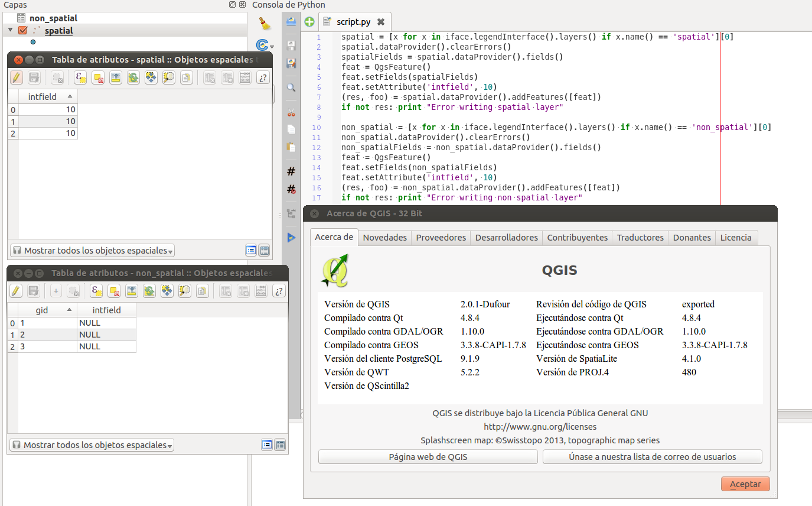Sort by intfield header in spatial table
812x506 pixels.
click(48, 96)
